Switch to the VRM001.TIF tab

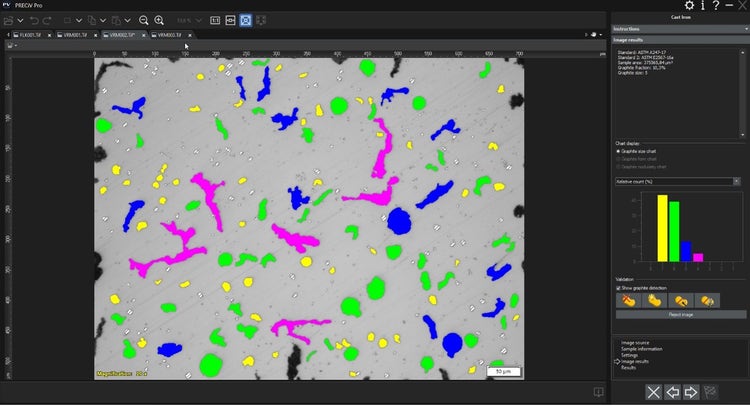click(73, 34)
